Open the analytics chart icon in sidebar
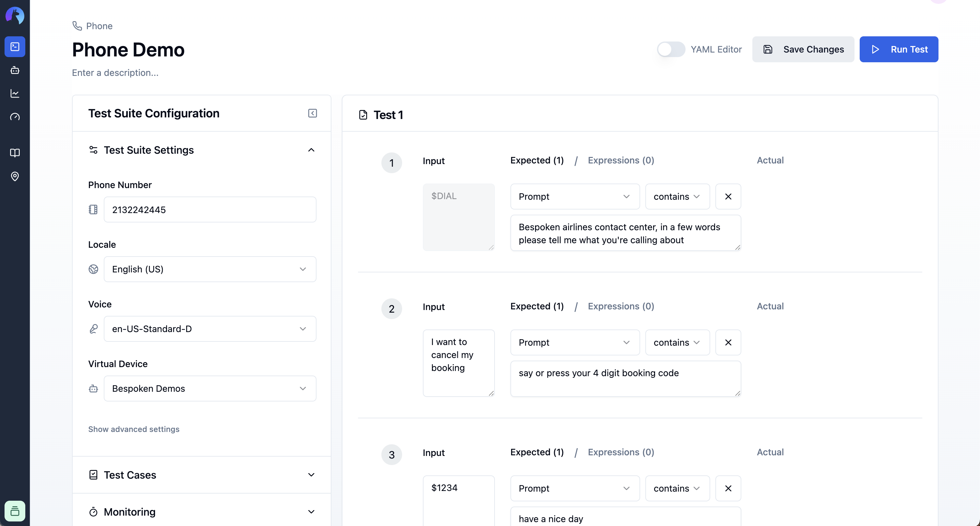The image size is (980, 526). click(x=15, y=93)
